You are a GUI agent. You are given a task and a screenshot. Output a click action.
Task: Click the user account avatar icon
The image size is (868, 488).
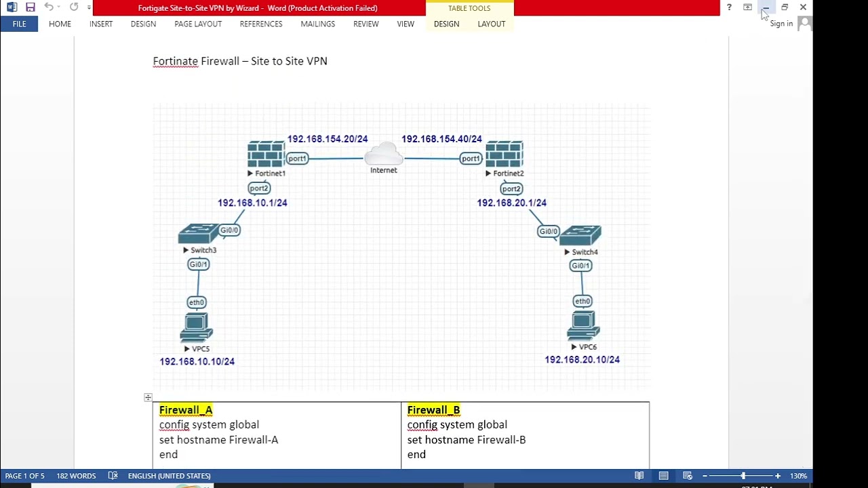(x=804, y=24)
